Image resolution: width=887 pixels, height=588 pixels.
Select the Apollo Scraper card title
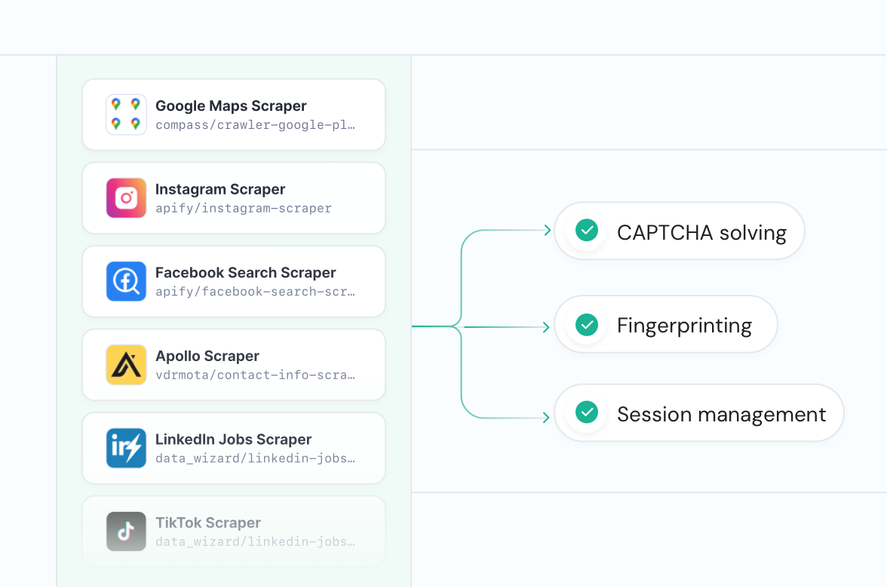pyautogui.click(x=207, y=356)
